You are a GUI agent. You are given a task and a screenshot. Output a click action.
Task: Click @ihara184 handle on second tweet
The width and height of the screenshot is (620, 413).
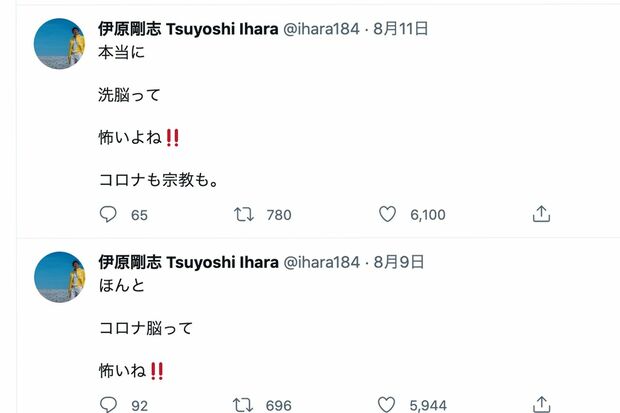(x=323, y=262)
